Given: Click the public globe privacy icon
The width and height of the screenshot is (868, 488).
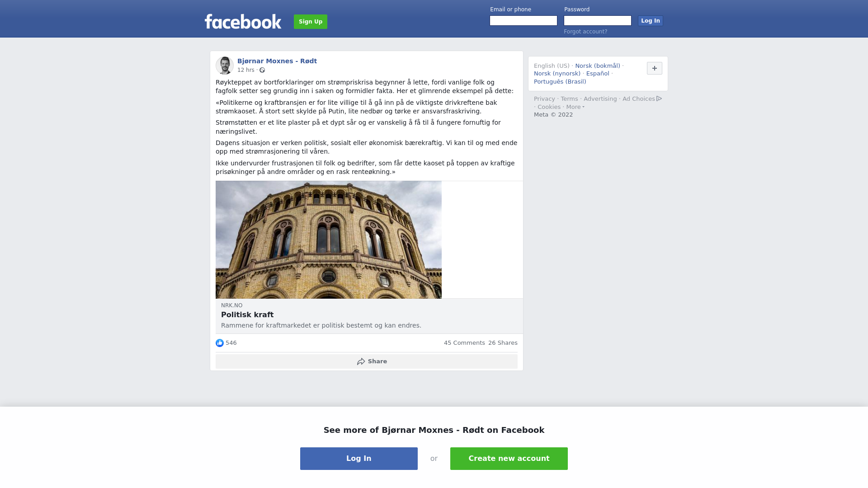Looking at the screenshot, I should coord(262,70).
